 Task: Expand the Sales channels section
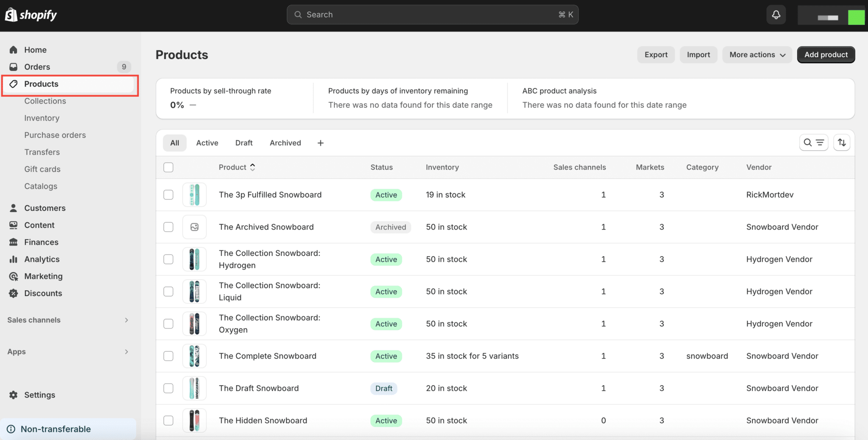click(126, 320)
